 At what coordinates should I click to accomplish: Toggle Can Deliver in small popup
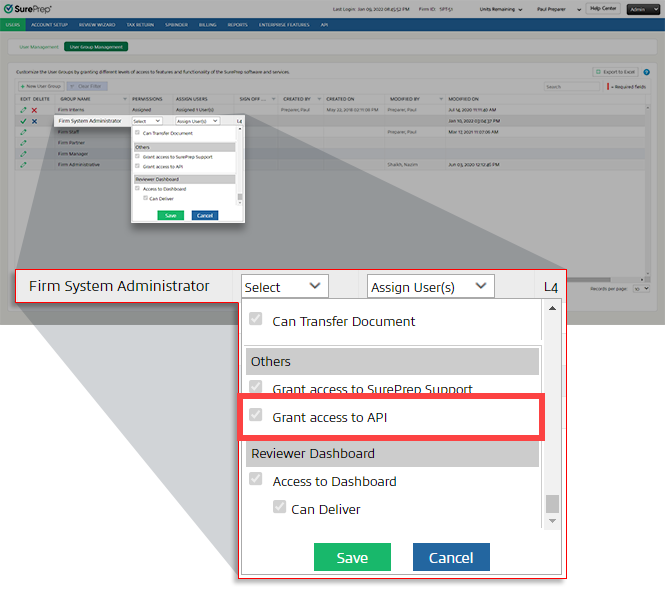tap(145, 198)
